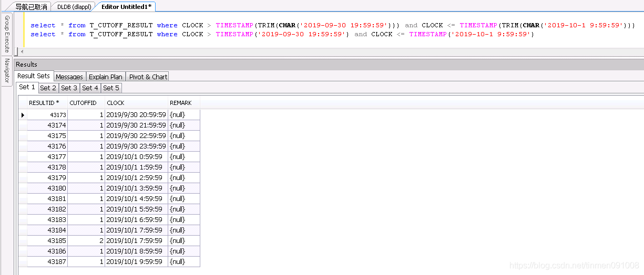644x275 pixels.
Task: Select RESULTID cell 43179
Action: [x=47, y=177]
